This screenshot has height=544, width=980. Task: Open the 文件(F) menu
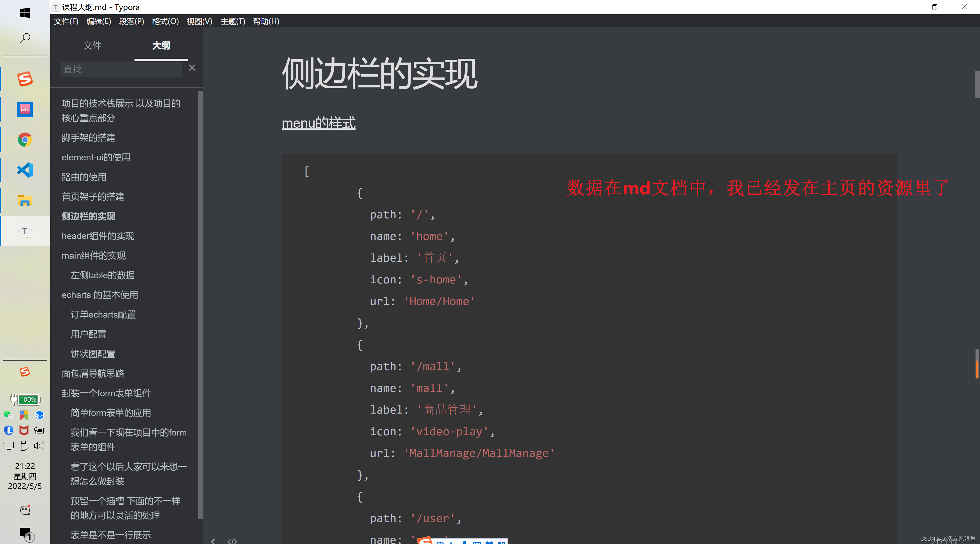tap(66, 21)
